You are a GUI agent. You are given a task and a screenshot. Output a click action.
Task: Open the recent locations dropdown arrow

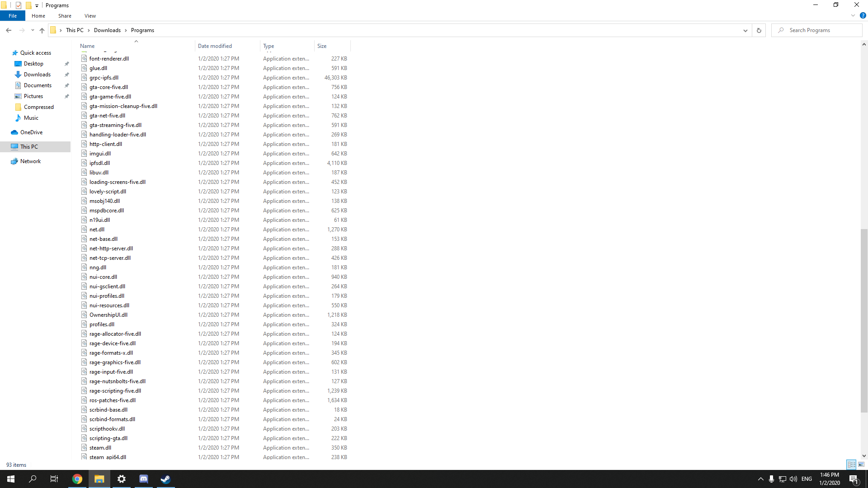(33, 30)
